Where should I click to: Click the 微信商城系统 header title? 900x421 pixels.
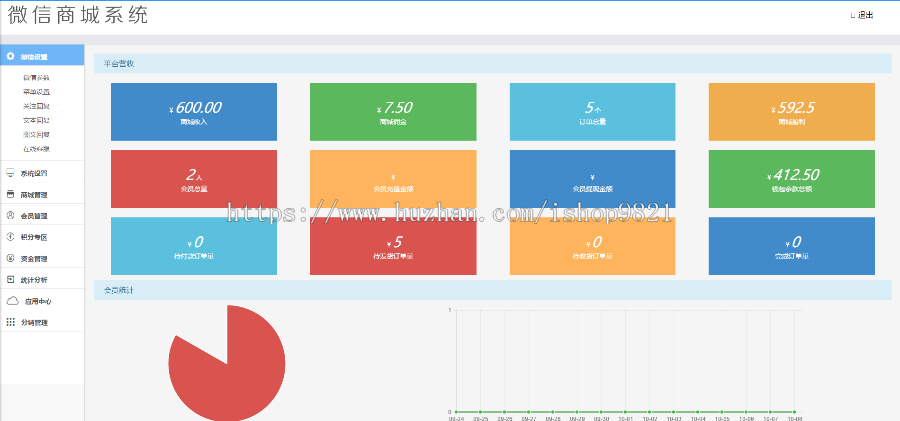tap(78, 16)
